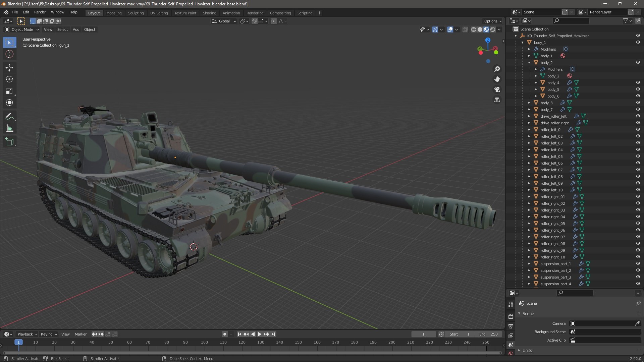Screen dimensions: 644x362
Task: Switch to the Modeling workspace tab
Action: [114, 13]
